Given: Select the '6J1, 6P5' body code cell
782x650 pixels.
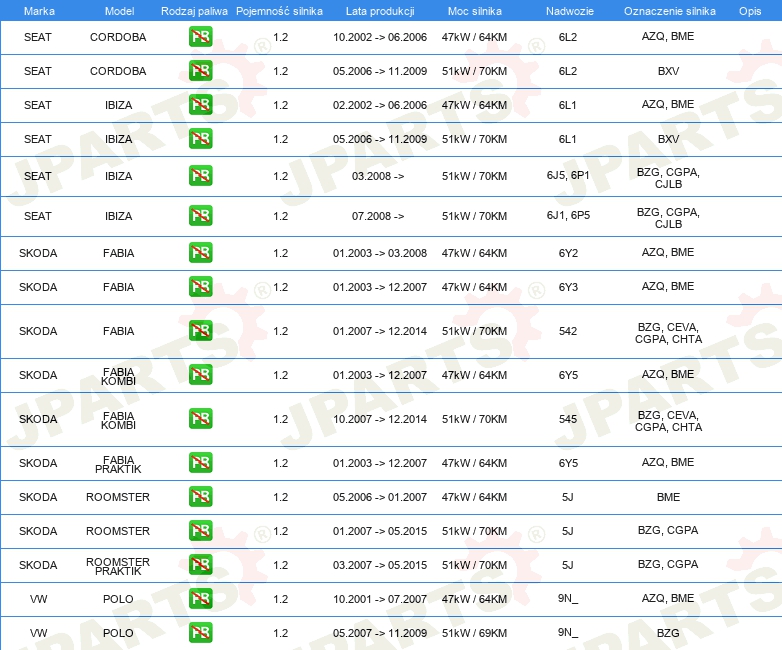Looking at the screenshot, I should point(568,216).
